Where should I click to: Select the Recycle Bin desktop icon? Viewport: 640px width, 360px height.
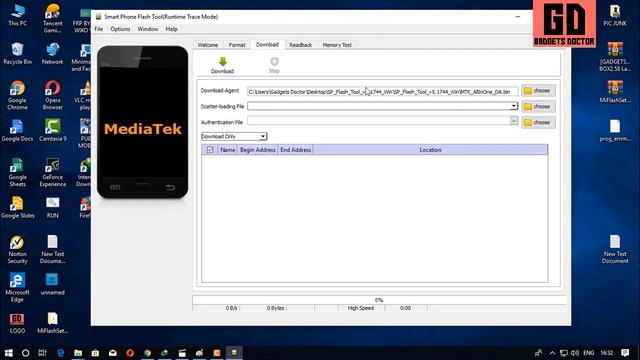(x=18, y=53)
